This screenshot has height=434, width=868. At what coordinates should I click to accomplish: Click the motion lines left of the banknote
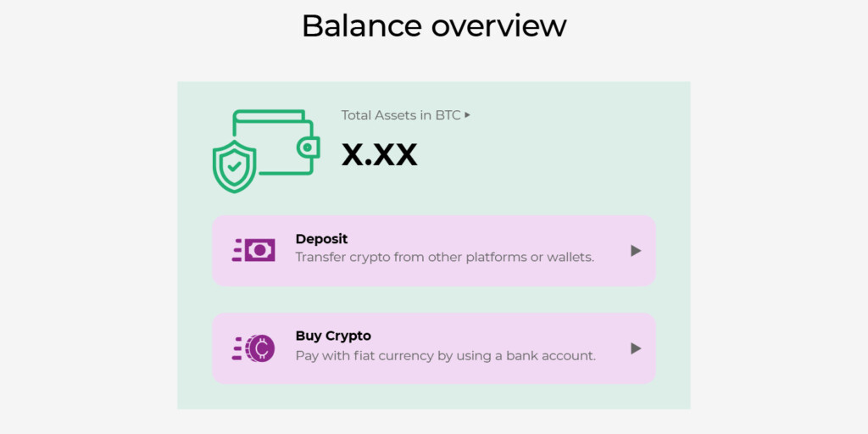tap(237, 250)
